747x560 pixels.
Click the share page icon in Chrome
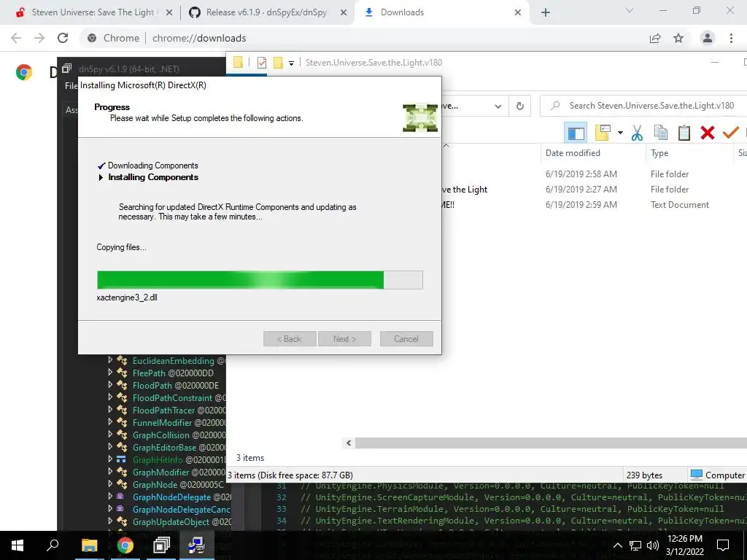pyautogui.click(x=655, y=38)
